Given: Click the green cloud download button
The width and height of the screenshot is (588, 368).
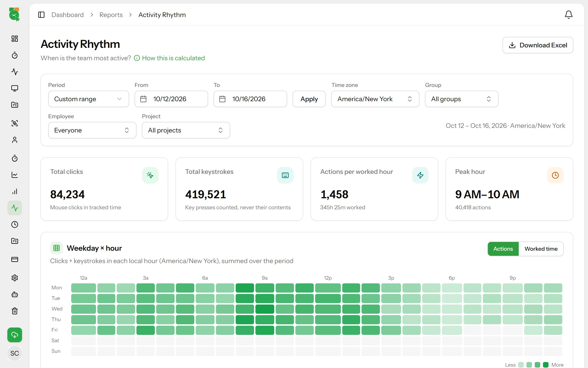Looking at the screenshot, I should 14,335.
